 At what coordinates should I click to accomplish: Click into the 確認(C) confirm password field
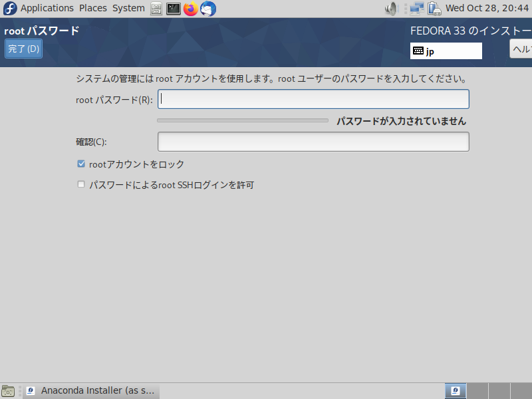(x=313, y=142)
